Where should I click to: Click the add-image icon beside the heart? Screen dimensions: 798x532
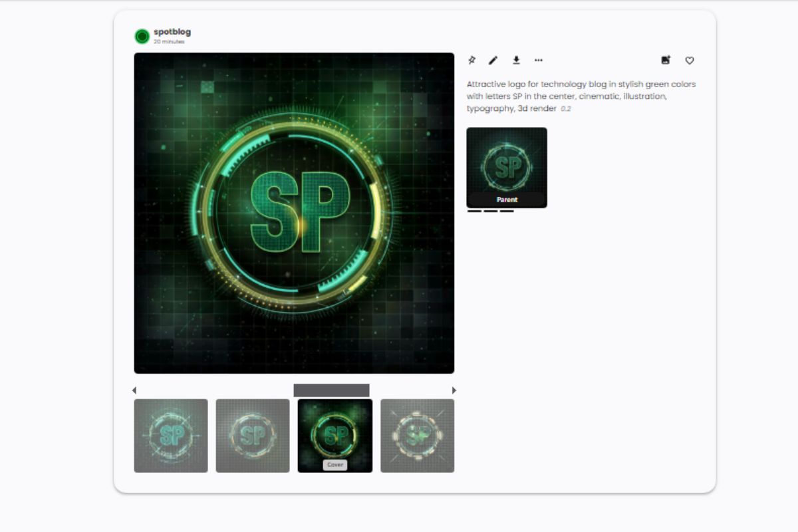click(666, 61)
